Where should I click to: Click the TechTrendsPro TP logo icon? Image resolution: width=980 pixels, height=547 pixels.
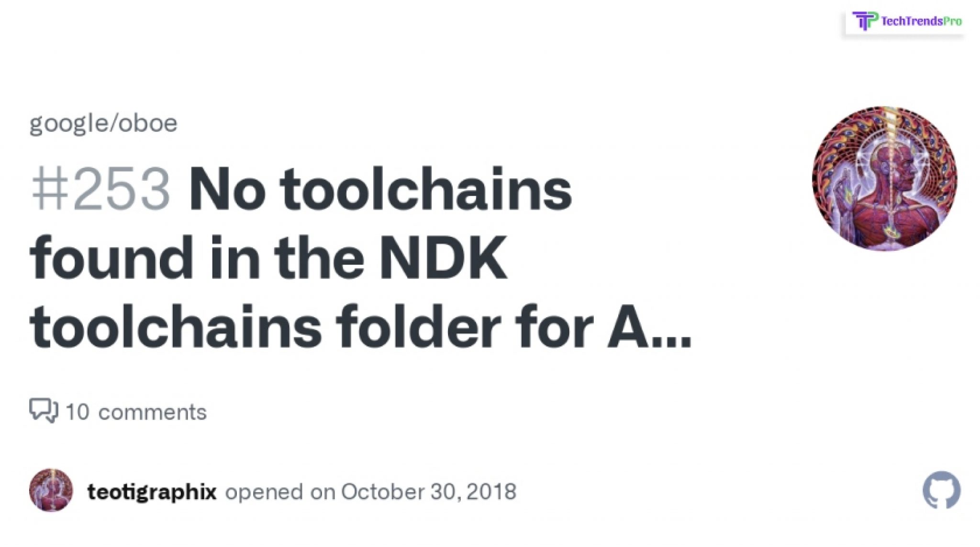tap(865, 21)
